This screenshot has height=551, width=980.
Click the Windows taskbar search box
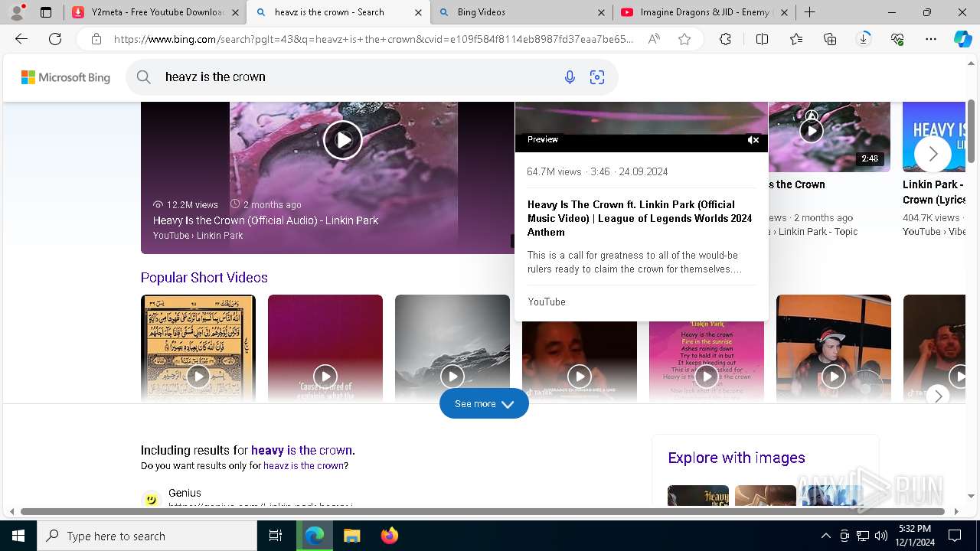click(x=147, y=536)
